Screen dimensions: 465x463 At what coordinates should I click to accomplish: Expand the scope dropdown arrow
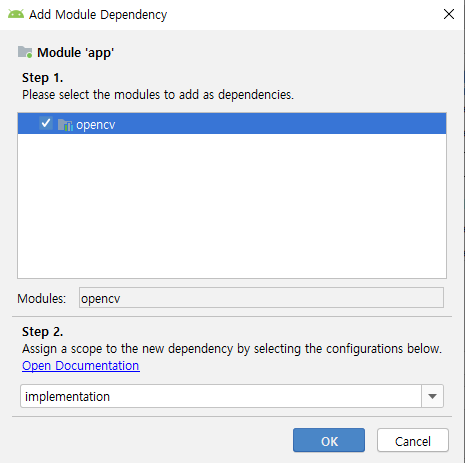[432, 396]
